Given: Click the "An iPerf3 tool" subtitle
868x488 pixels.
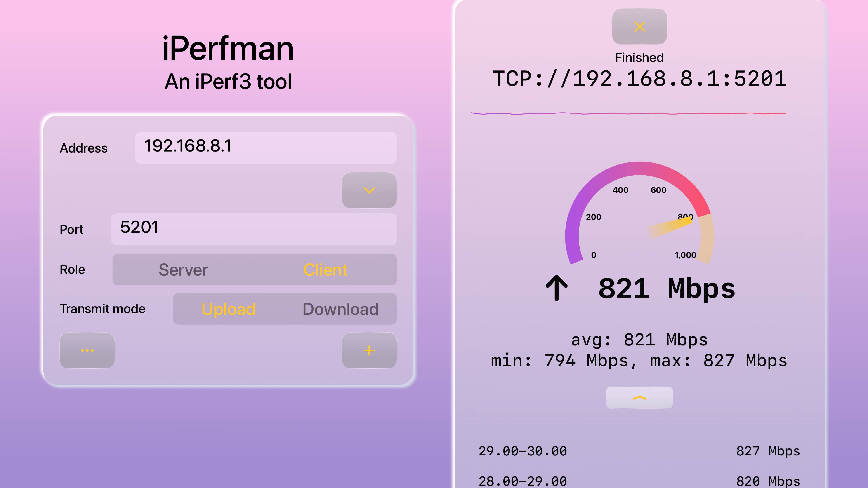Looking at the screenshot, I should click(228, 82).
